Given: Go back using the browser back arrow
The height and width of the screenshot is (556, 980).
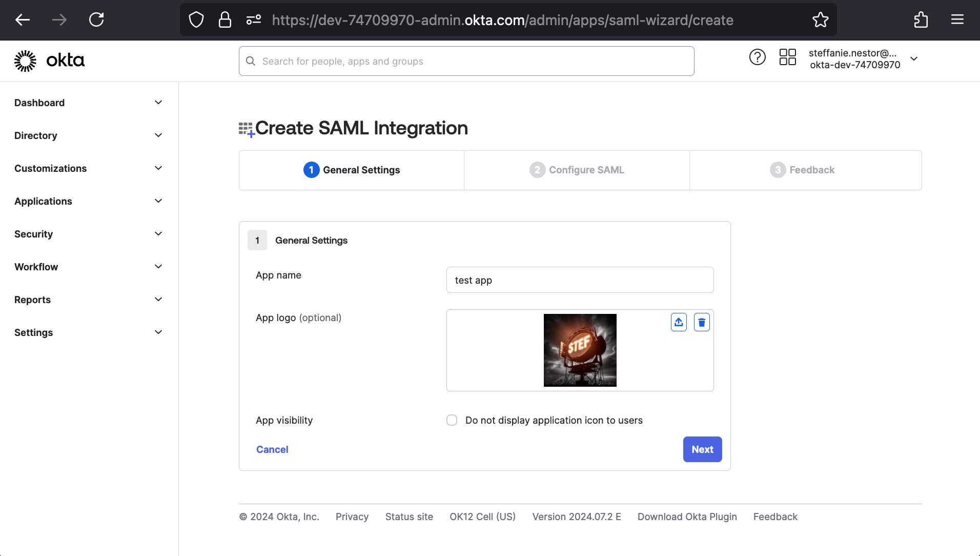Looking at the screenshot, I should tap(23, 20).
